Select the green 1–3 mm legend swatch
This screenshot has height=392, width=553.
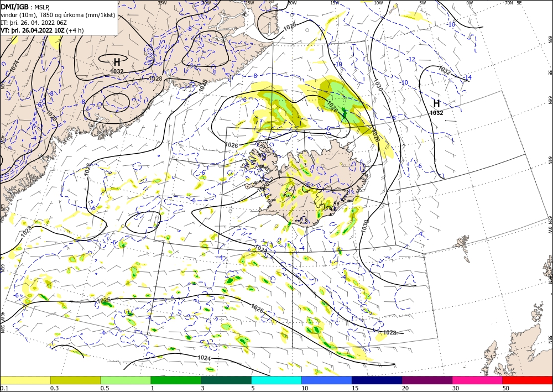pos(176,380)
